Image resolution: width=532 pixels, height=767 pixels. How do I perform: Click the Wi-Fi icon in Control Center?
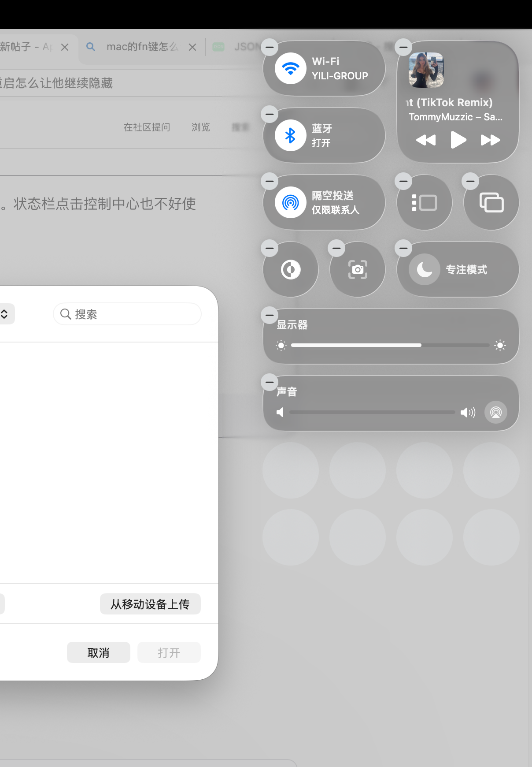tap(290, 68)
